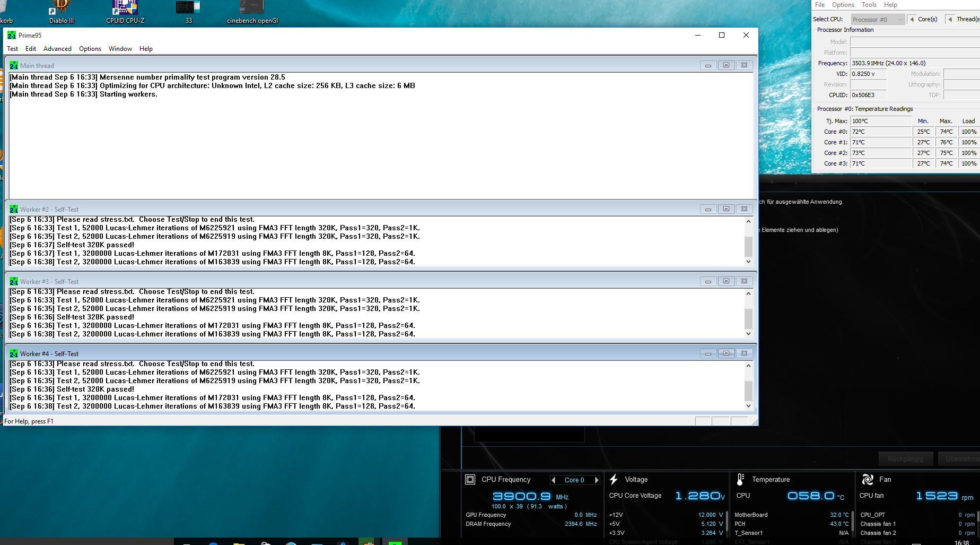The width and height of the screenshot is (980, 545).
Task: Open the Core Temp Help menu
Action: click(x=890, y=5)
